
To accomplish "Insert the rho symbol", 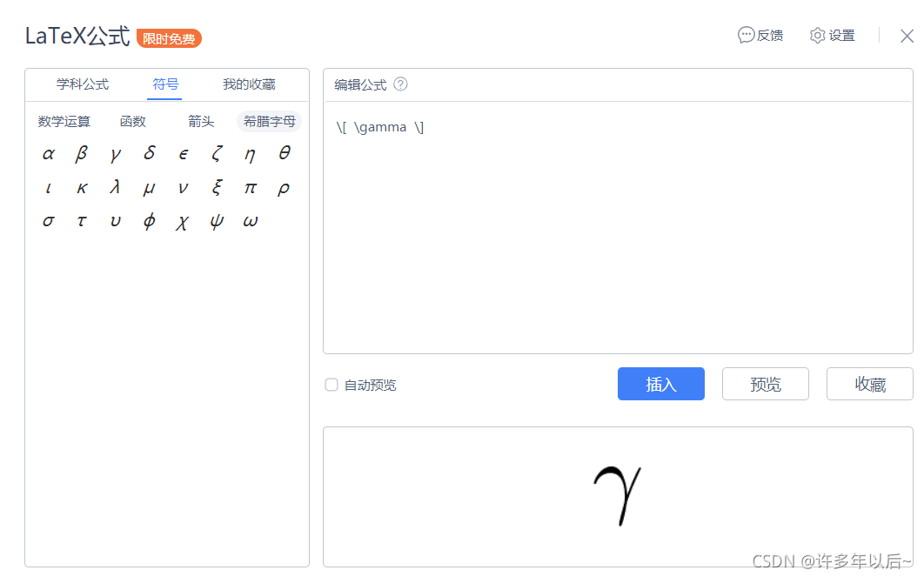I will [x=284, y=189].
